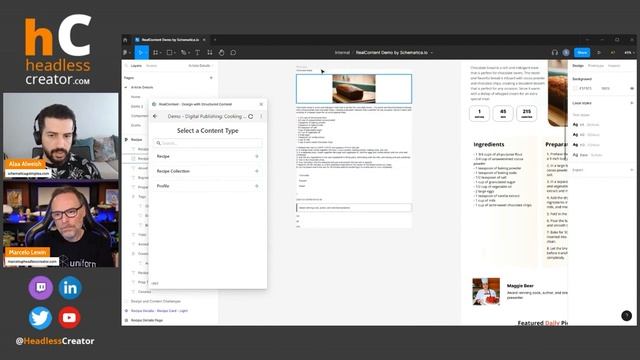Add an export setting with plus
This screenshot has height=360, width=640.
pyautogui.click(x=632, y=170)
